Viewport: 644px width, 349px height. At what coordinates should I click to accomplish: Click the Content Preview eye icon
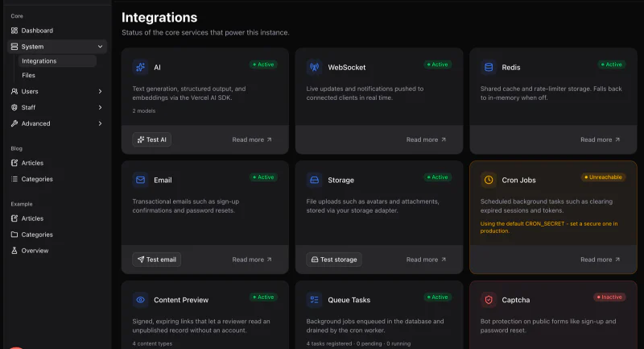[x=140, y=300]
